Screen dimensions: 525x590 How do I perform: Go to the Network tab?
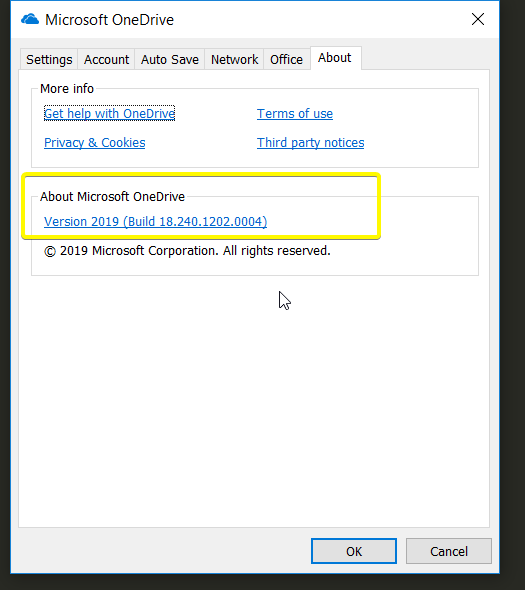tap(234, 59)
